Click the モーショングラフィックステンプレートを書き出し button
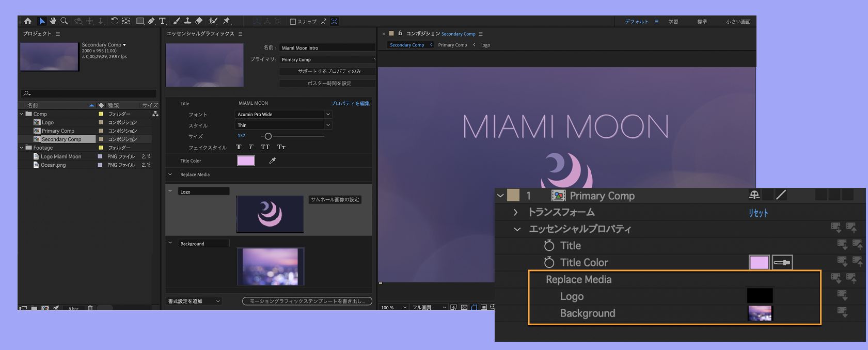Image resolution: width=868 pixels, height=350 pixels. tap(307, 301)
